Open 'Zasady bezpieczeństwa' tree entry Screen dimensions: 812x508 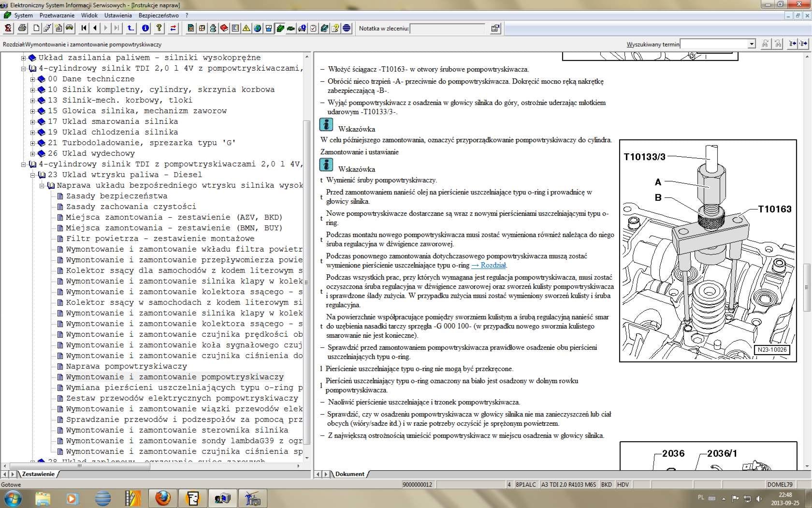click(x=116, y=196)
